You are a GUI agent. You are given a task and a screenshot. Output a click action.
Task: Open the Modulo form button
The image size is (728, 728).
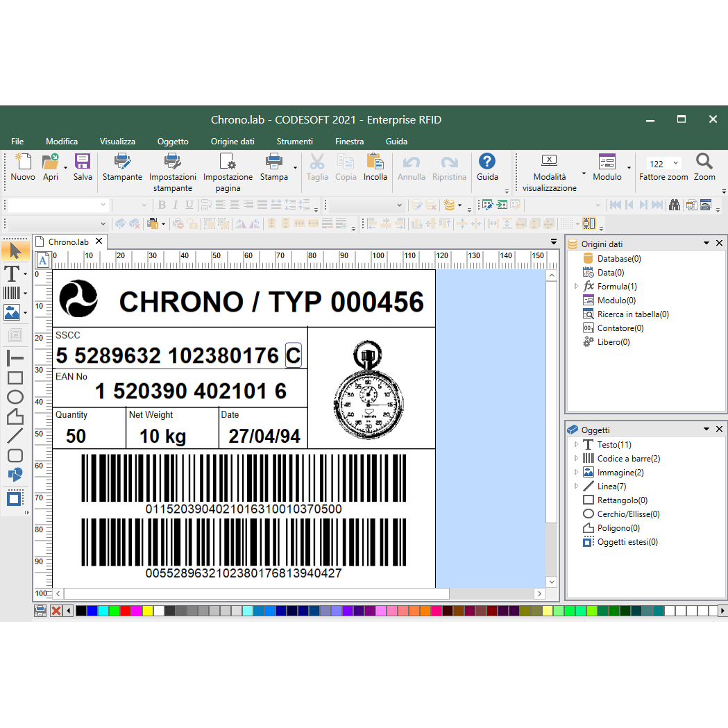607,168
